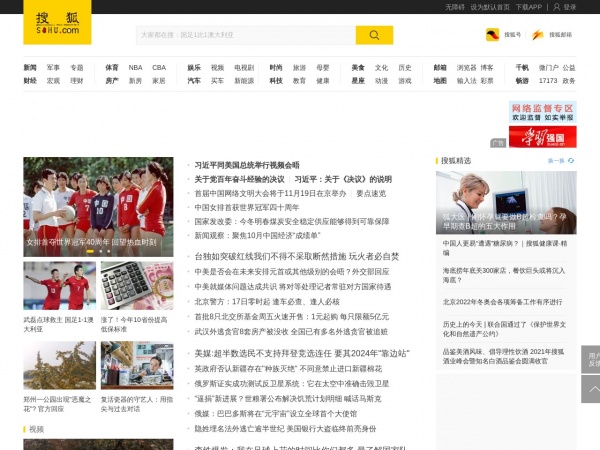
Task: Select the third carousel indicator dot
Action: pyautogui.click(x=109, y=251)
